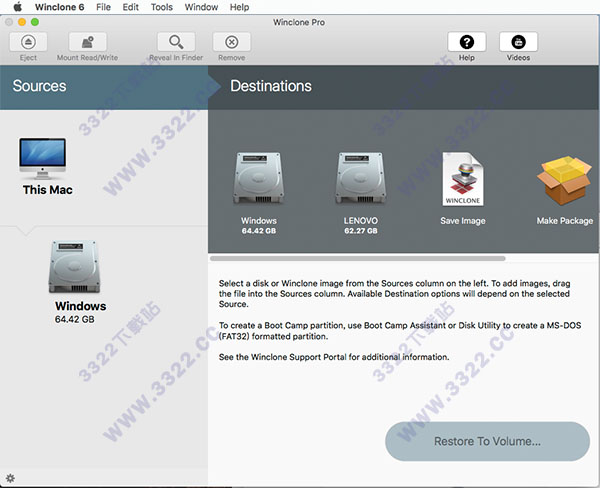This screenshot has width=600, height=488.
Task: Open the Window menu
Action: click(x=201, y=7)
